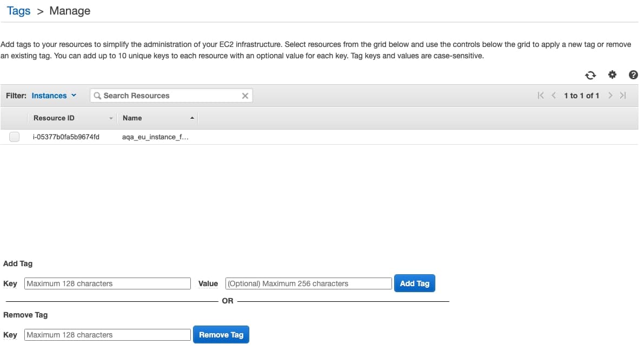Screen dimensions: 644x358
Task: Go to first page of results
Action: (x=541, y=96)
